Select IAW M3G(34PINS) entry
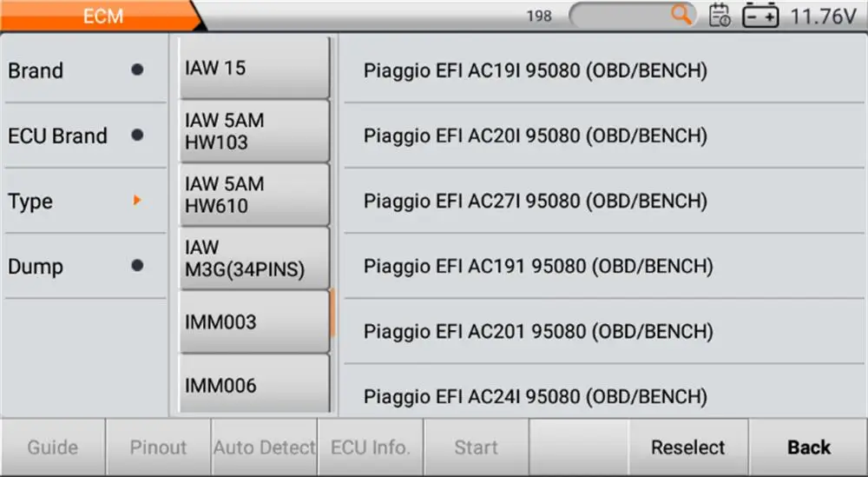The width and height of the screenshot is (868, 477). [x=254, y=258]
